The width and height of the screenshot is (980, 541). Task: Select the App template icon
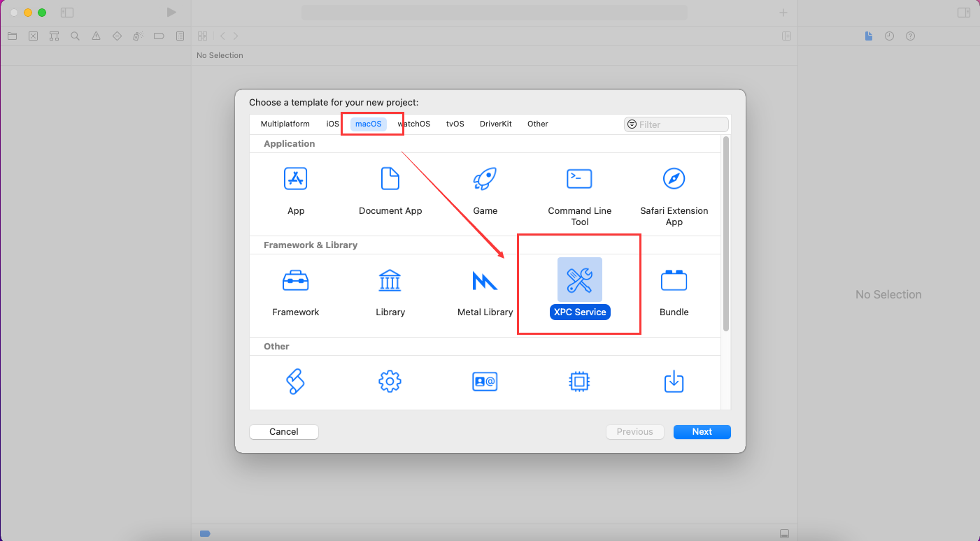coord(296,179)
